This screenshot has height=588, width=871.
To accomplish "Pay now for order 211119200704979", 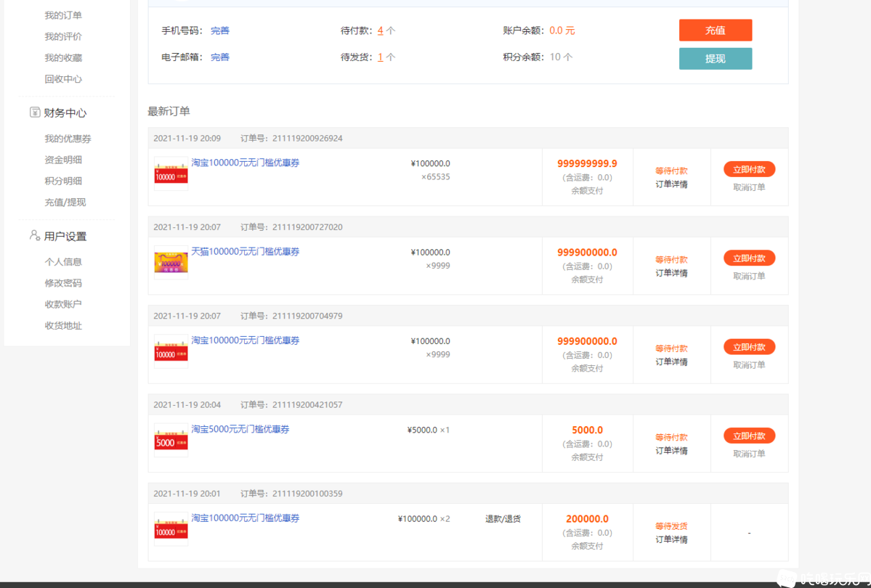I will 749,347.
